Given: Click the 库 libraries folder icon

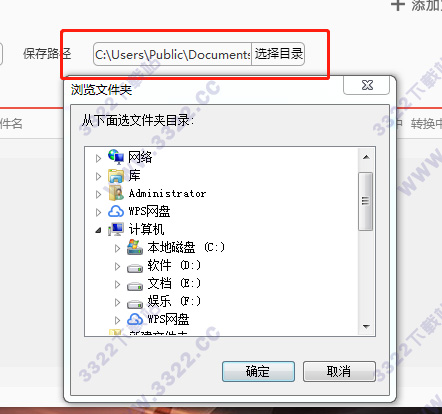Looking at the screenshot, I should click(x=116, y=175).
